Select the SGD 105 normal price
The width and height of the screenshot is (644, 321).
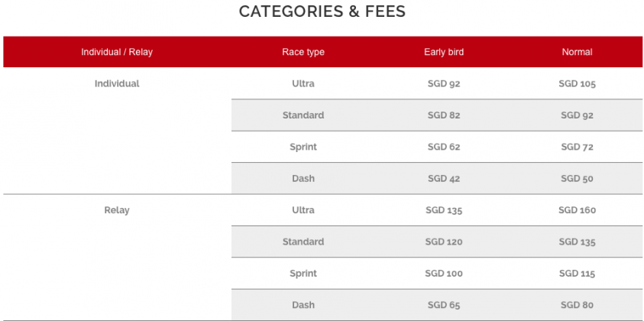(x=577, y=83)
